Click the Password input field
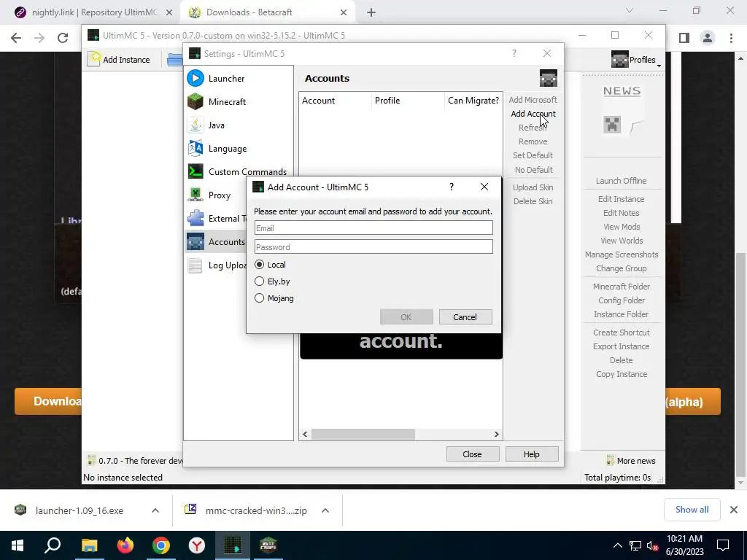The height and width of the screenshot is (560, 747). click(373, 246)
